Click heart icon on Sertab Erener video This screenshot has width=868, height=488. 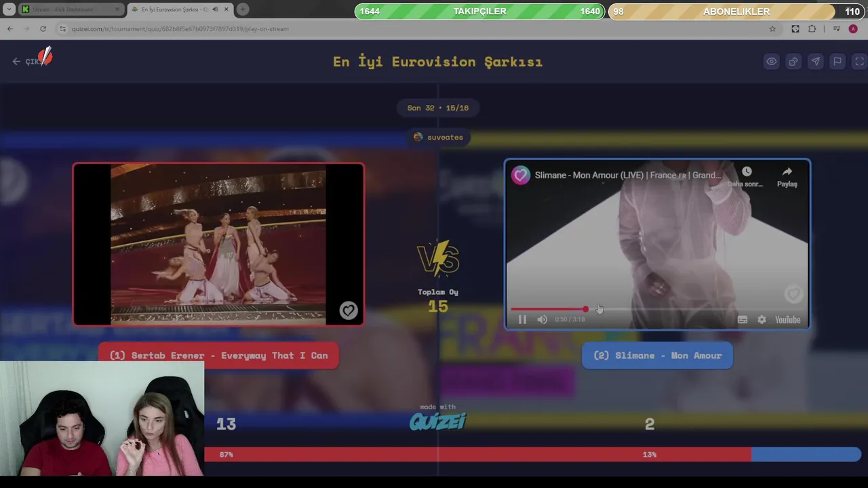(348, 310)
